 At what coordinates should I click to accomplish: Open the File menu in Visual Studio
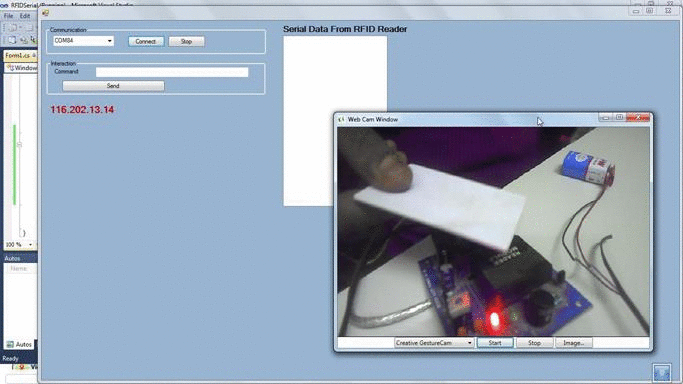(x=8, y=16)
